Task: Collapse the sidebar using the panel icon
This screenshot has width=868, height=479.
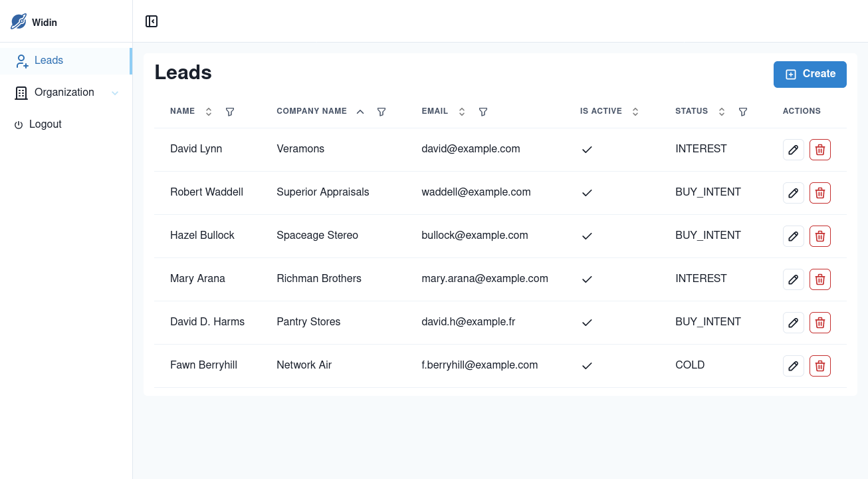Action: [x=152, y=21]
